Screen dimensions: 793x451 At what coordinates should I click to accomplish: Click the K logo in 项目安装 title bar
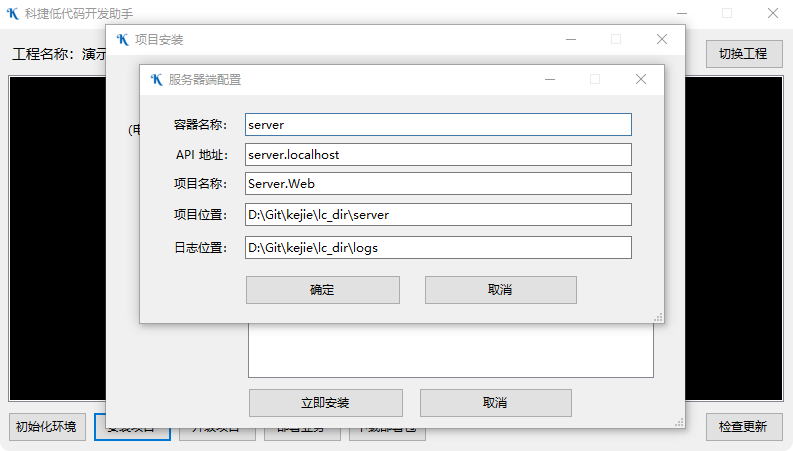click(x=122, y=40)
